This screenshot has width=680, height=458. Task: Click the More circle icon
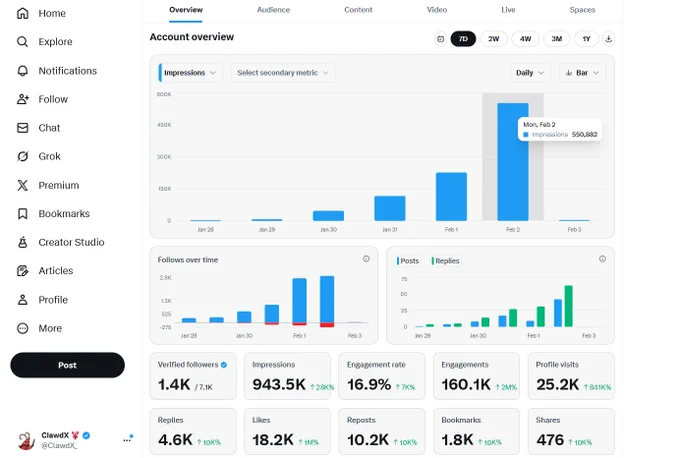pyautogui.click(x=23, y=328)
